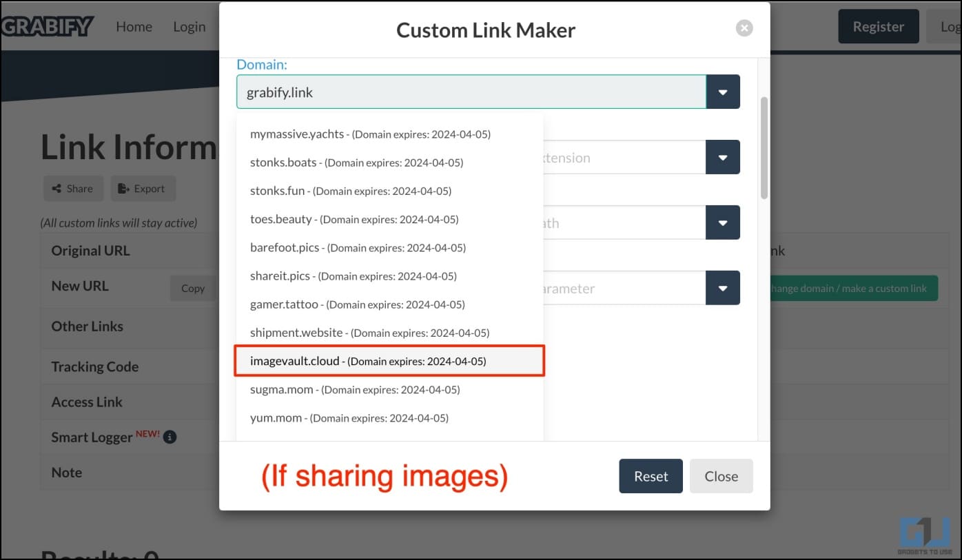
Task: Open Smart Logger info icon
Action: coord(170,437)
